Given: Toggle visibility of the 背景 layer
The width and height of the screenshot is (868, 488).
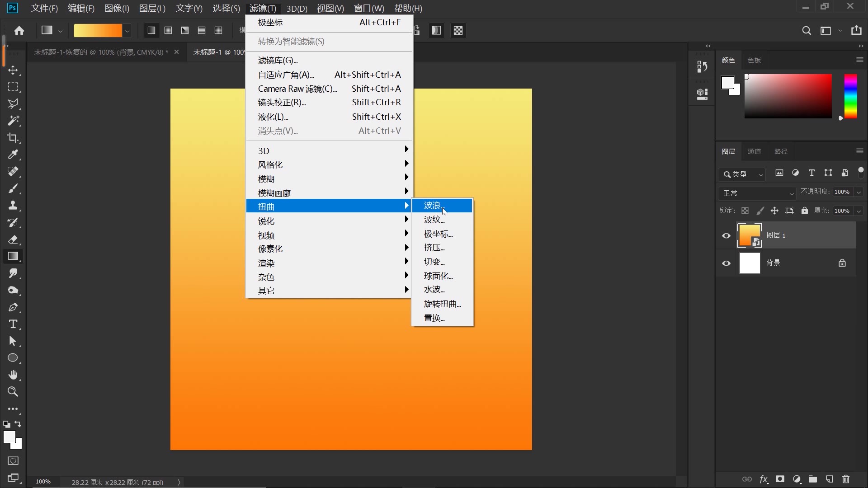Looking at the screenshot, I should (726, 263).
